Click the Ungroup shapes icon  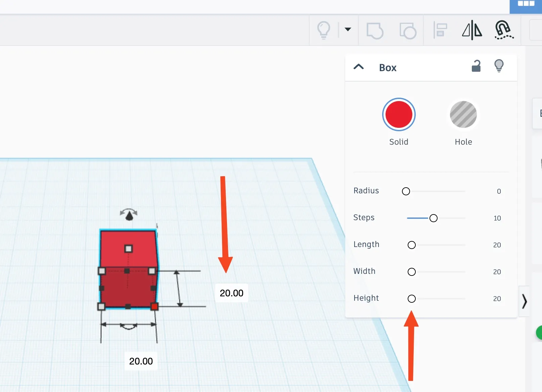click(408, 31)
